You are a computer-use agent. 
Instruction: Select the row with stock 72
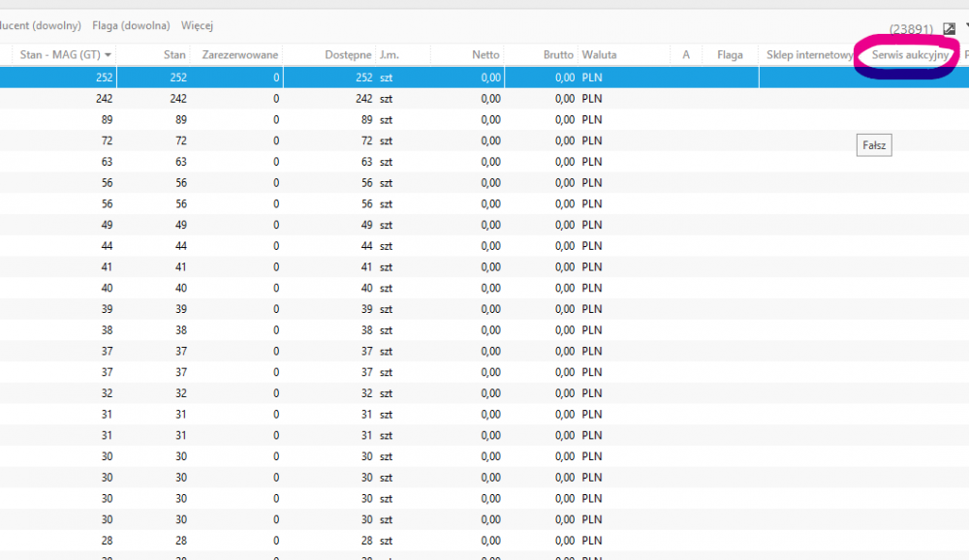click(388, 141)
